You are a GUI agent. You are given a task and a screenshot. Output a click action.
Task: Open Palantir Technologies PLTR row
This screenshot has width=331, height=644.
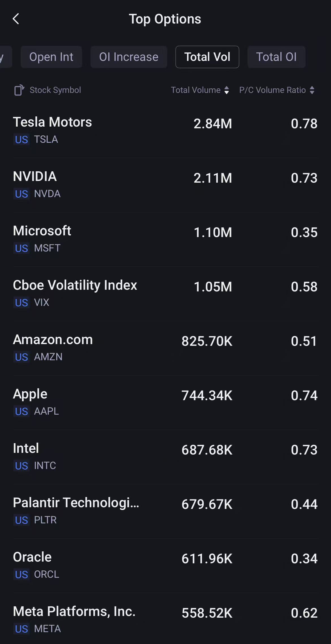coord(165,511)
